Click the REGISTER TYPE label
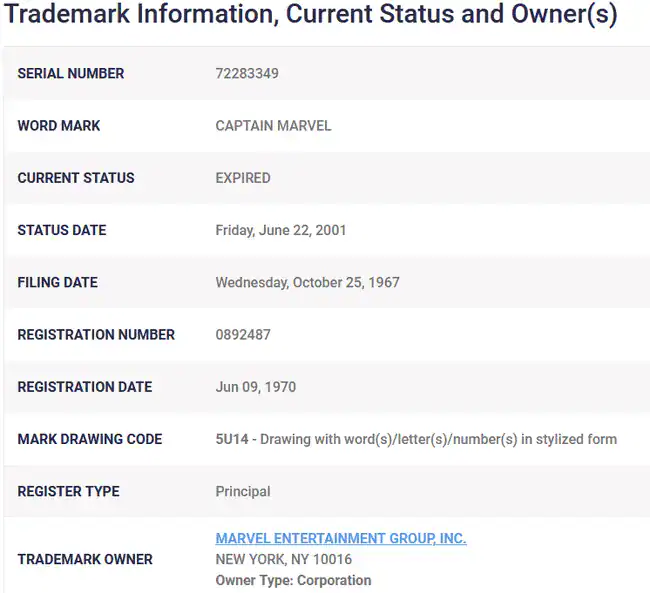The width and height of the screenshot is (650, 593). click(x=68, y=491)
